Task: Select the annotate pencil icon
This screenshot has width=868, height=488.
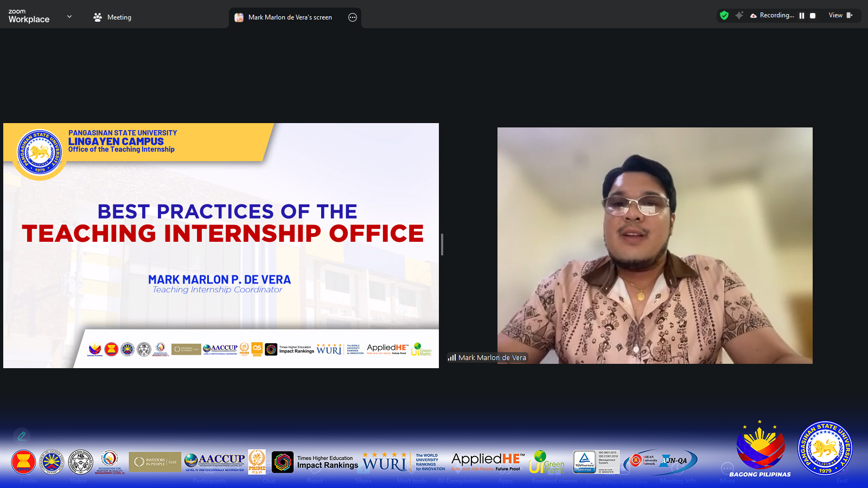Action: (x=22, y=435)
